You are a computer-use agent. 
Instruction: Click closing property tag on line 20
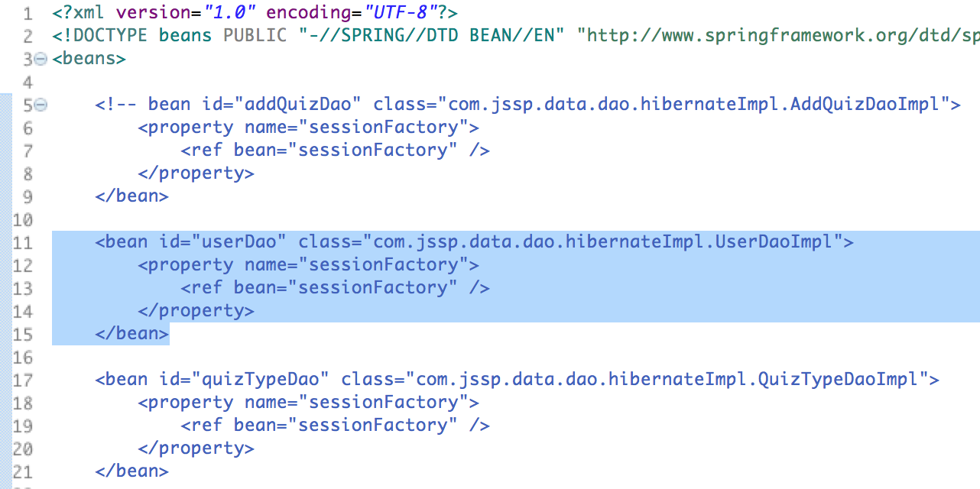tap(196, 449)
